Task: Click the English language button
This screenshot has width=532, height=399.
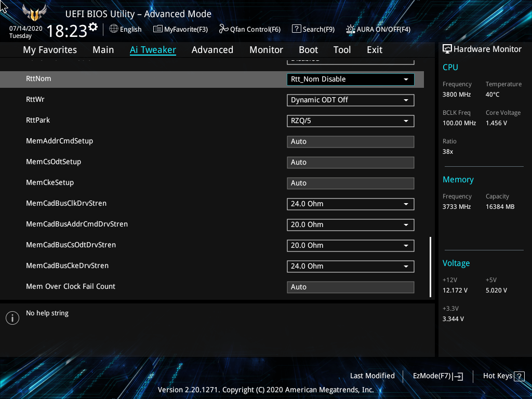Action: pos(130,30)
